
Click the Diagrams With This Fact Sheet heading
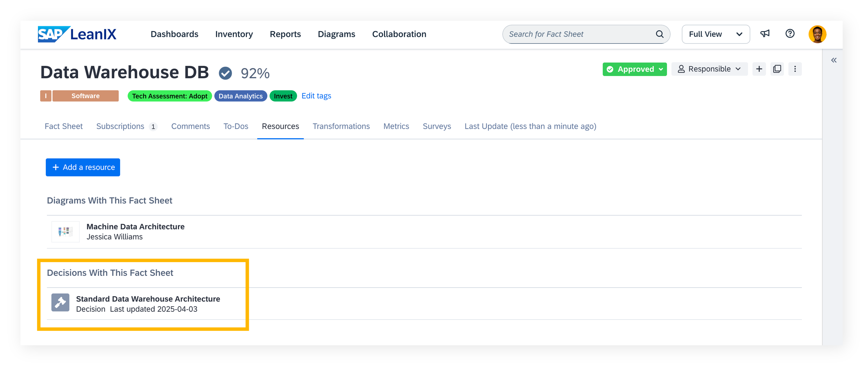pos(110,201)
